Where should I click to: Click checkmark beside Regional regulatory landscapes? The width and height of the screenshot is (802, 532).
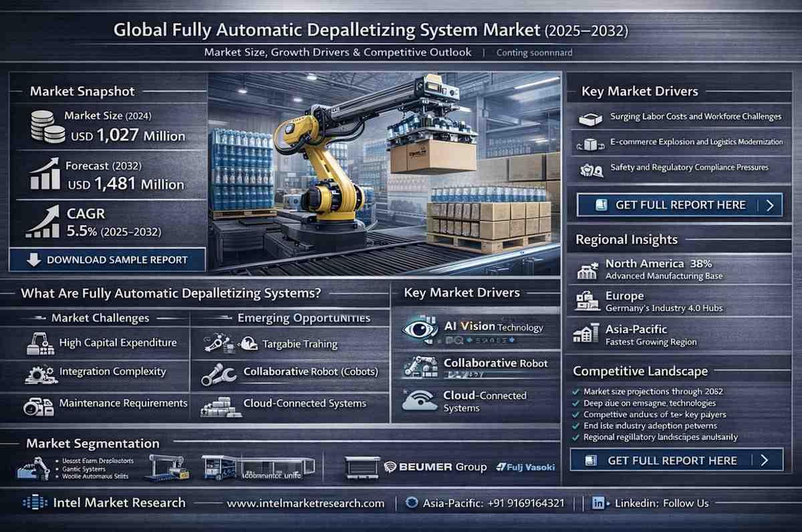pos(575,436)
